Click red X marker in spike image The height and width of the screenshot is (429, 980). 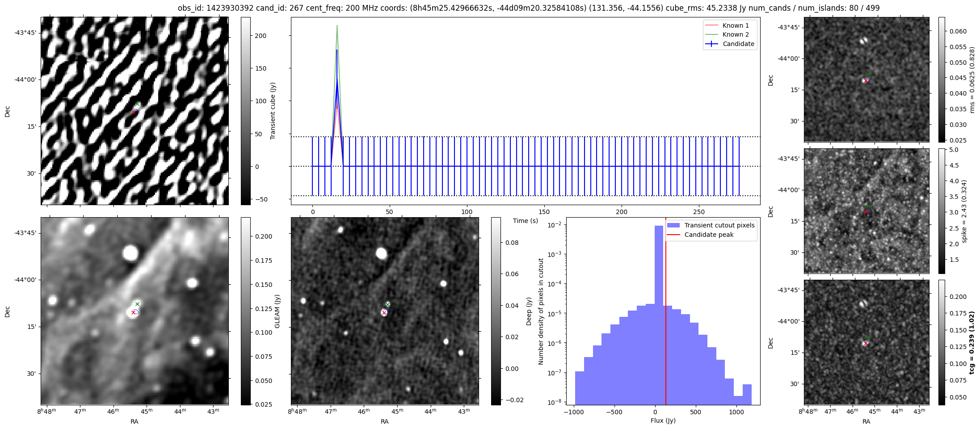tap(866, 212)
